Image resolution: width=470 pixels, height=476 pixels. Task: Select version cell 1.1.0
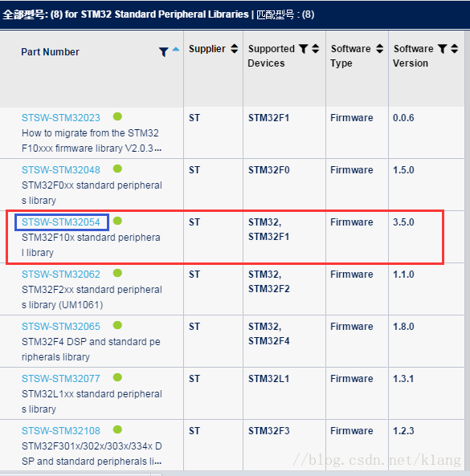pos(403,275)
